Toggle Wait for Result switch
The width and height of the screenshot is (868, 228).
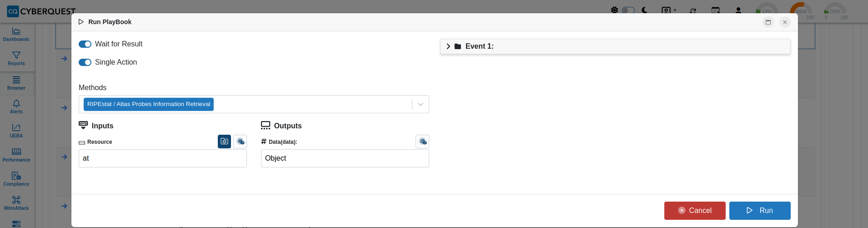85,44
